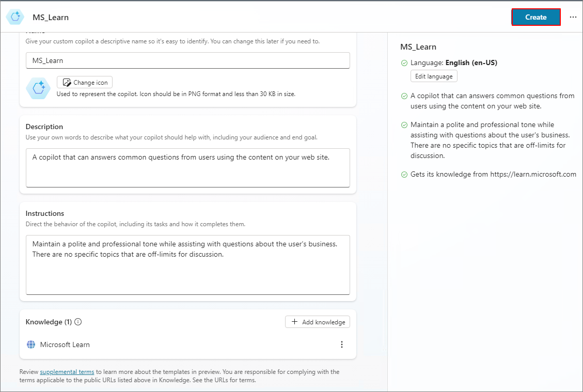Click the copilot icon preview beside Change icon
Viewport: 583px width, 392px height.
38,88
